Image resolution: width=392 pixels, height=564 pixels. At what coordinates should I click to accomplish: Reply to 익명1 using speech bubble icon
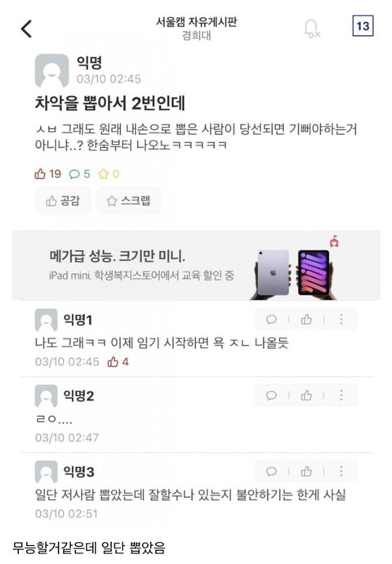(271, 320)
